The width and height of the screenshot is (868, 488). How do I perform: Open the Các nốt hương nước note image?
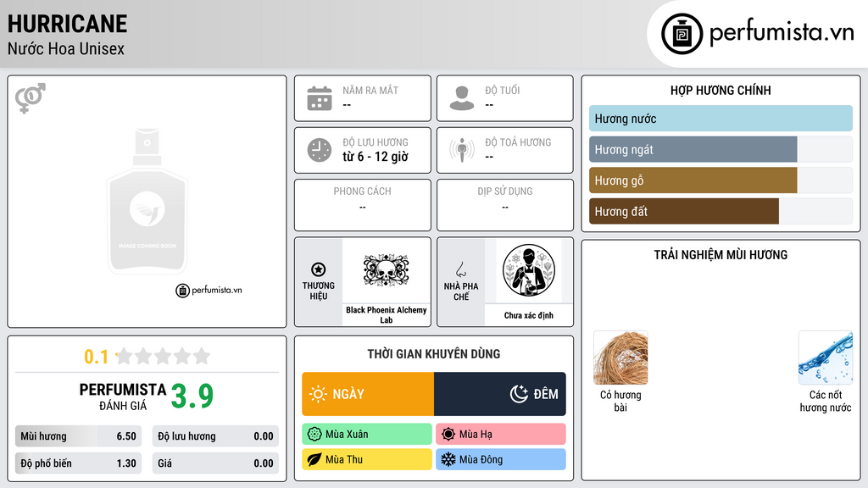pos(826,358)
